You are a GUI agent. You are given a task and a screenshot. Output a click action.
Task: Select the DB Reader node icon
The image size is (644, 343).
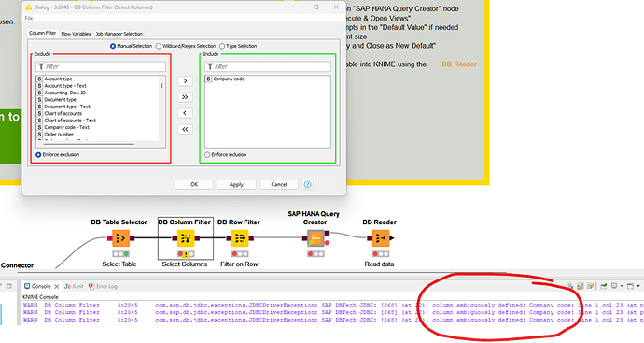click(x=380, y=238)
